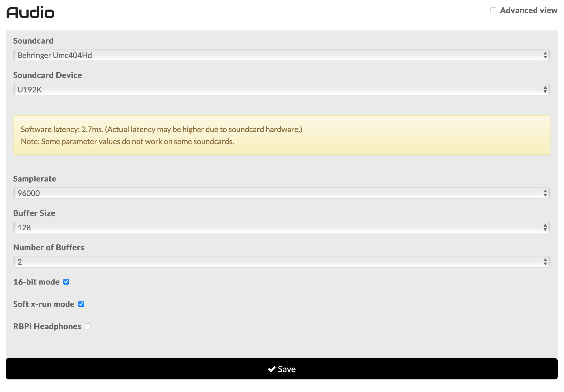Click the Soundcard dropdown arrows icon
Screen dimensions: 564x392
[545, 55]
